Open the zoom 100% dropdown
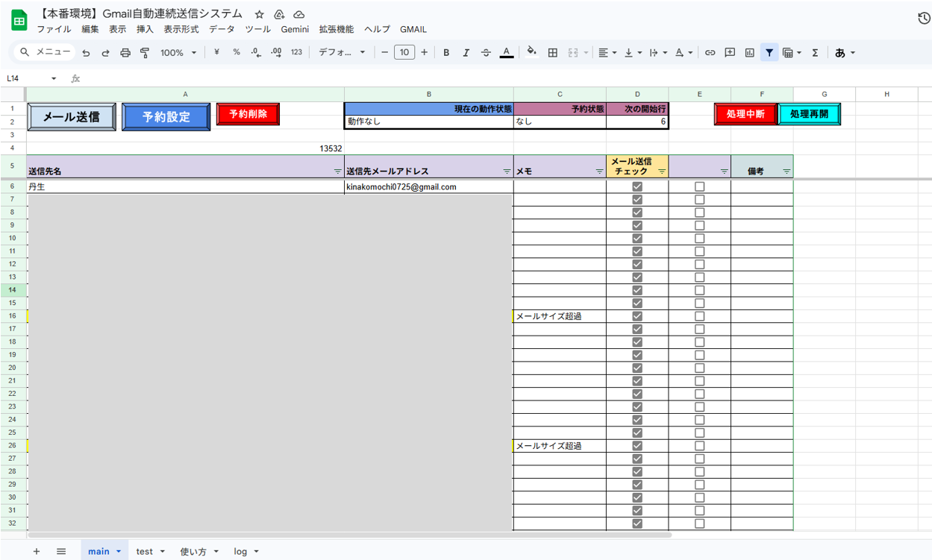The width and height of the screenshot is (932, 560). (x=178, y=53)
